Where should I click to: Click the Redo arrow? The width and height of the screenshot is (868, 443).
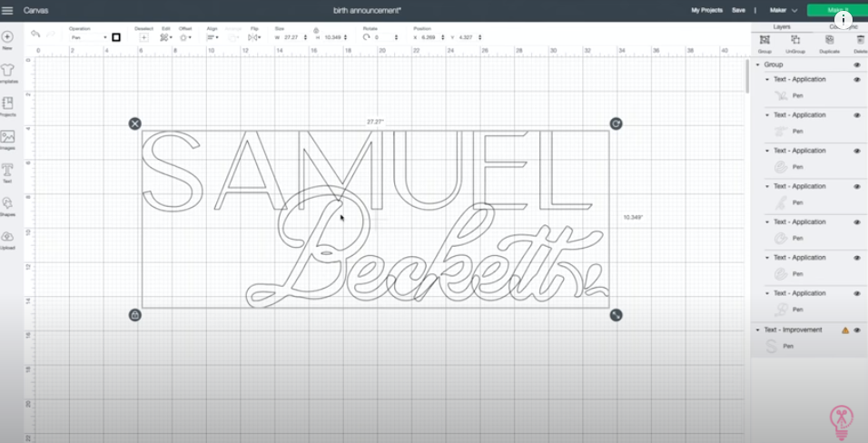pyautogui.click(x=51, y=34)
